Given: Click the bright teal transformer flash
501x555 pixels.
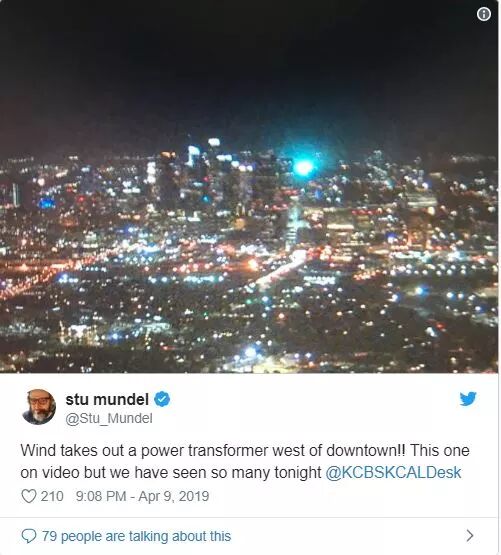Looking at the screenshot, I should [x=303, y=168].
